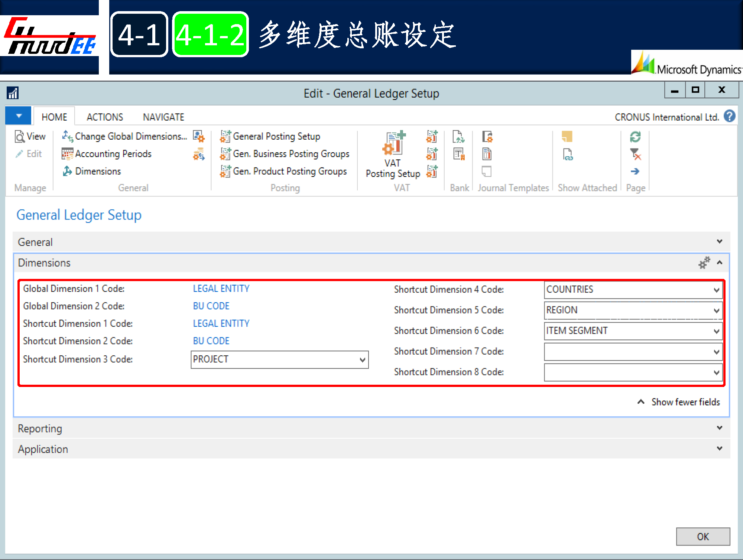743x560 pixels.
Task: Open General Posting Setup
Action: 276,137
